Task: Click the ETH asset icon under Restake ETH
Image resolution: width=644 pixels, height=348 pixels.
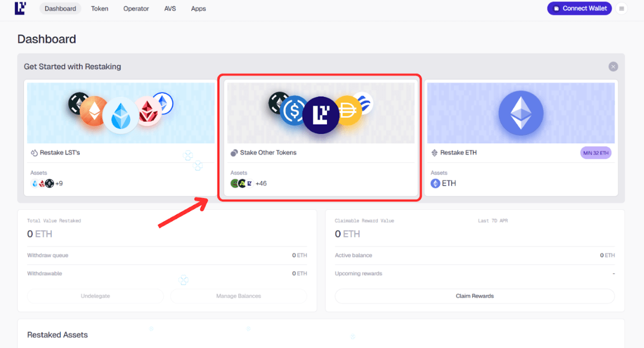Action: point(435,183)
